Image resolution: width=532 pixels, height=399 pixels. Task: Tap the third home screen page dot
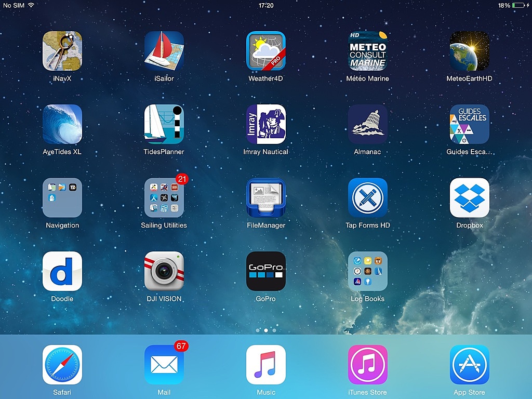pos(274,330)
